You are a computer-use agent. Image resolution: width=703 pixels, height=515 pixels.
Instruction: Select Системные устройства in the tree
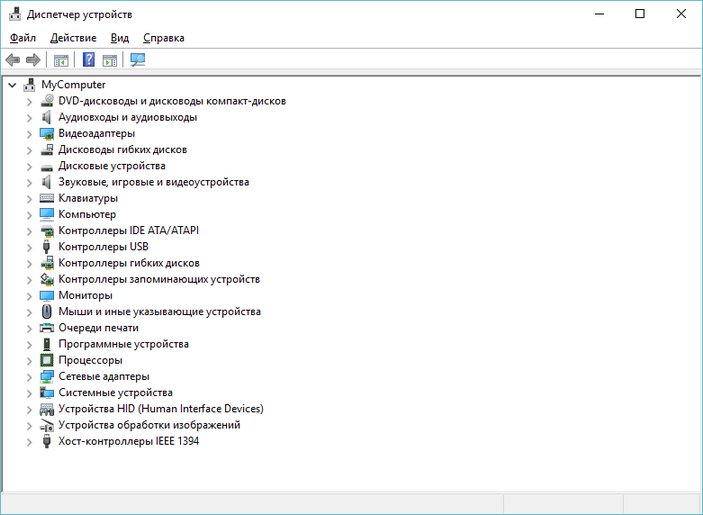115,393
